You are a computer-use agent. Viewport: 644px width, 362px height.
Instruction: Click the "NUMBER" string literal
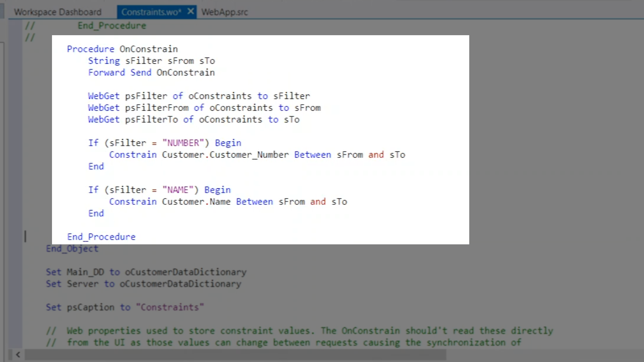click(x=183, y=143)
